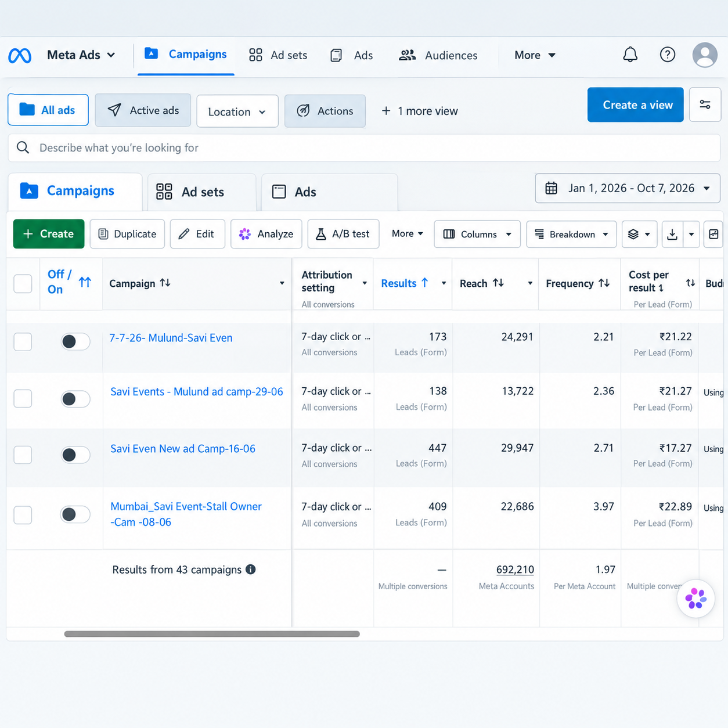Sort the Frequency column arrows
Screen dimensions: 728x728
coord(604,283)
